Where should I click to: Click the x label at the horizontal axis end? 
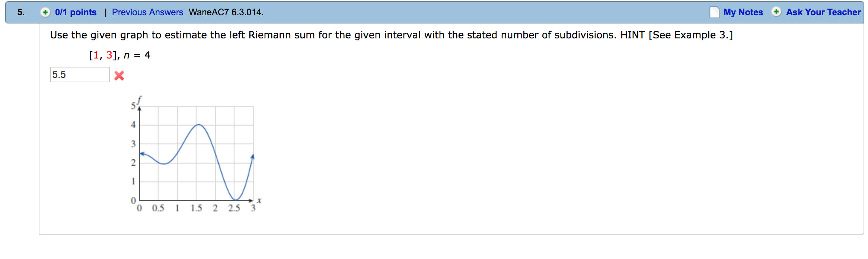(259, 200)
